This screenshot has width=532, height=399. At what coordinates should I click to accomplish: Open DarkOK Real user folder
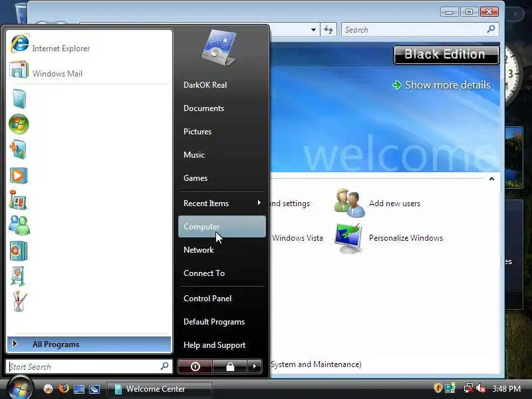click(x=222, y=85)
